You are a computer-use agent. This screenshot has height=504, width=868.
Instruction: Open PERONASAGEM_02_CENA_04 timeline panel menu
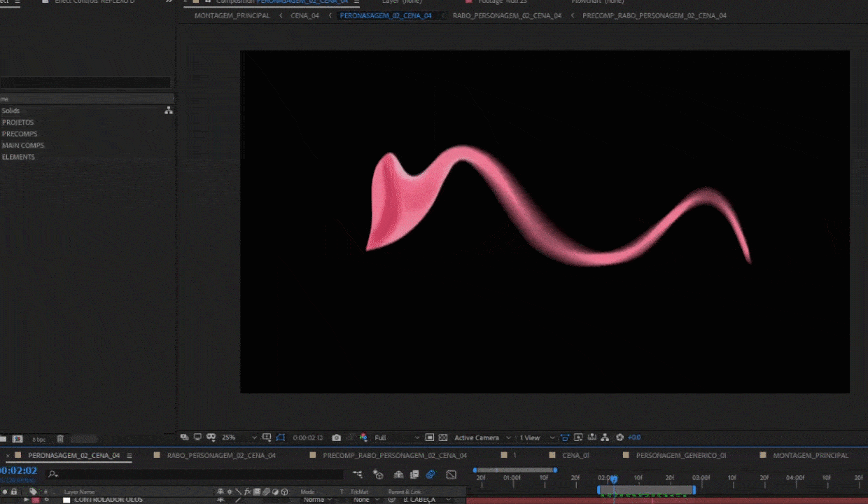click(x=129, y=455)
